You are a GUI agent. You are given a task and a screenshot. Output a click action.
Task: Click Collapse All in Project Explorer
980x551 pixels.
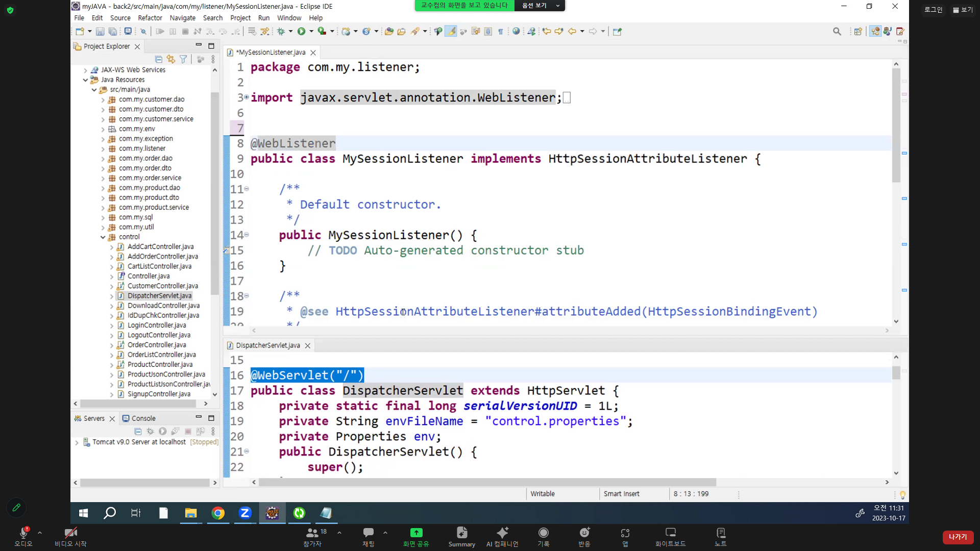159,60
